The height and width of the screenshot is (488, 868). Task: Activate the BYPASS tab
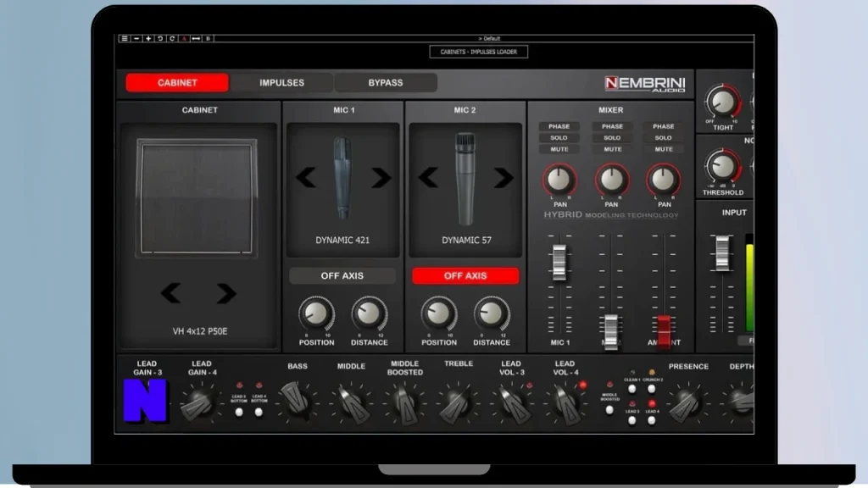point(386,82)
